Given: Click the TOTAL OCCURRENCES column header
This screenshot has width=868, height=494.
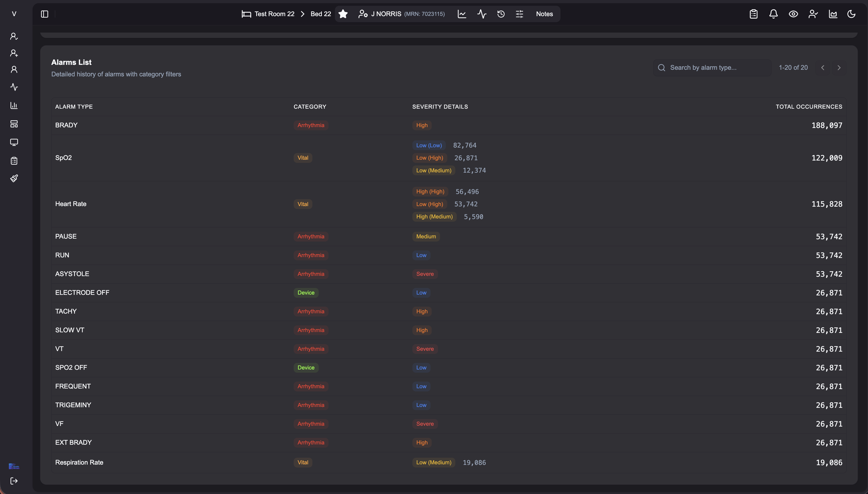Looking at the screenshot, I should [809, 107].
